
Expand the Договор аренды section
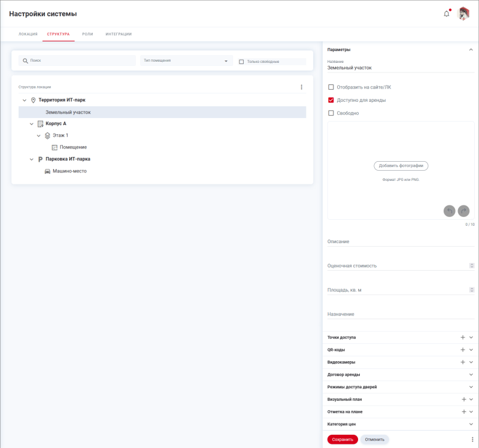click(471, 375)
